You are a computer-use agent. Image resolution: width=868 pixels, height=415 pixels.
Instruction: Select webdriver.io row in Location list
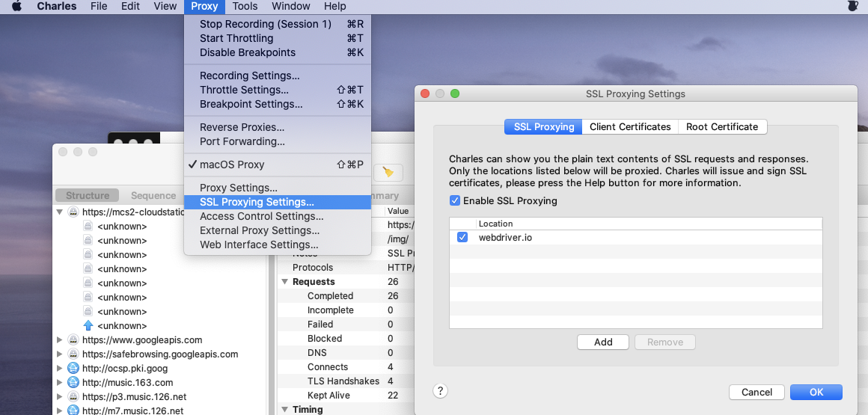(x=635, y=237)
